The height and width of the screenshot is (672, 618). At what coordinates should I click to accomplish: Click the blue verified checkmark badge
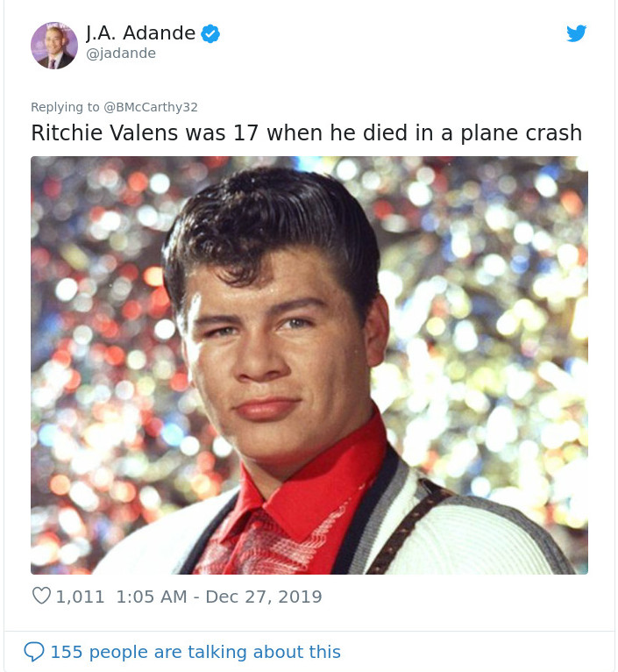[x=210, y=34]
